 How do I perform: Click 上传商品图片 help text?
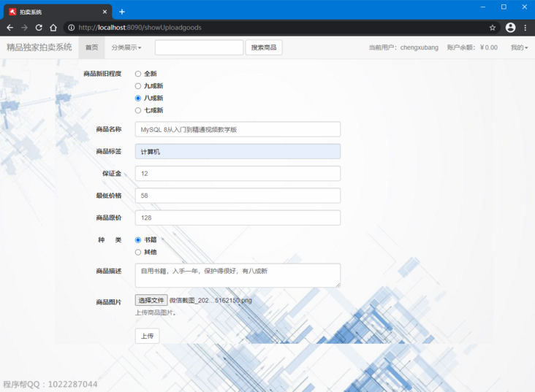156,312
